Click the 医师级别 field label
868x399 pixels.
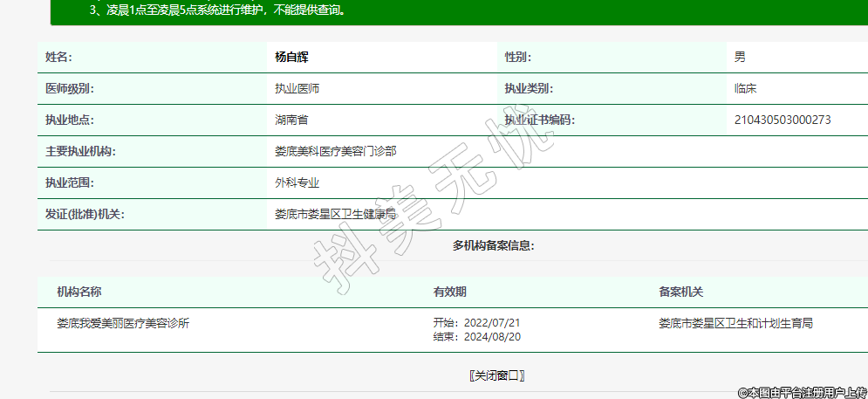tap(69, 89)
